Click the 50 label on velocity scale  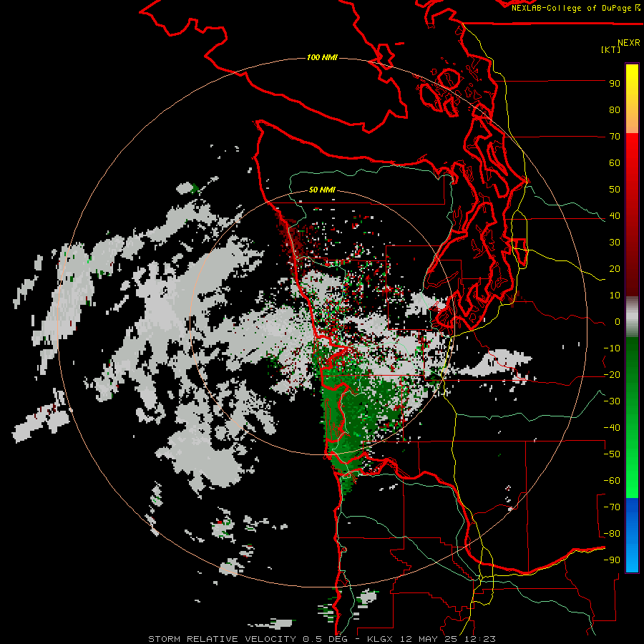(x=615, y=190)
